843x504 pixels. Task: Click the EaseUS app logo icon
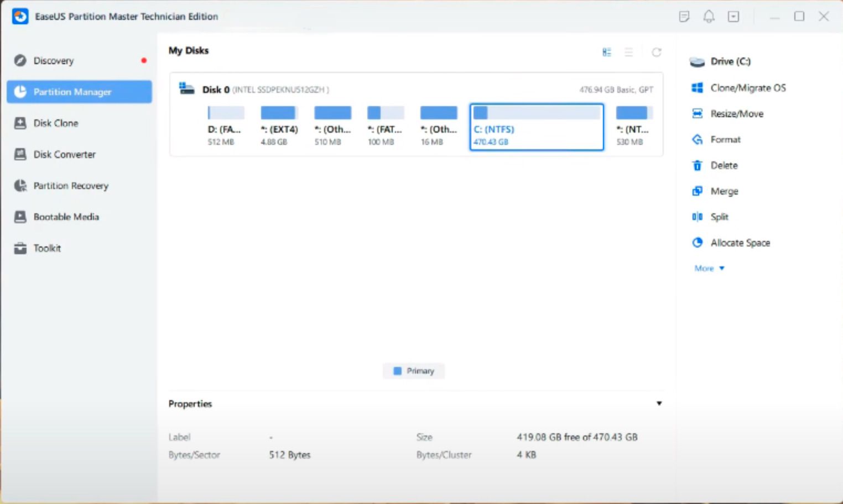[x=20, y=17]
